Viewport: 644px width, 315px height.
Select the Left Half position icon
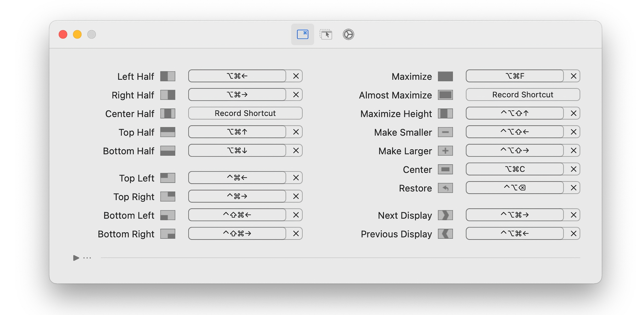pyautogui.click(x=168, y=76)
